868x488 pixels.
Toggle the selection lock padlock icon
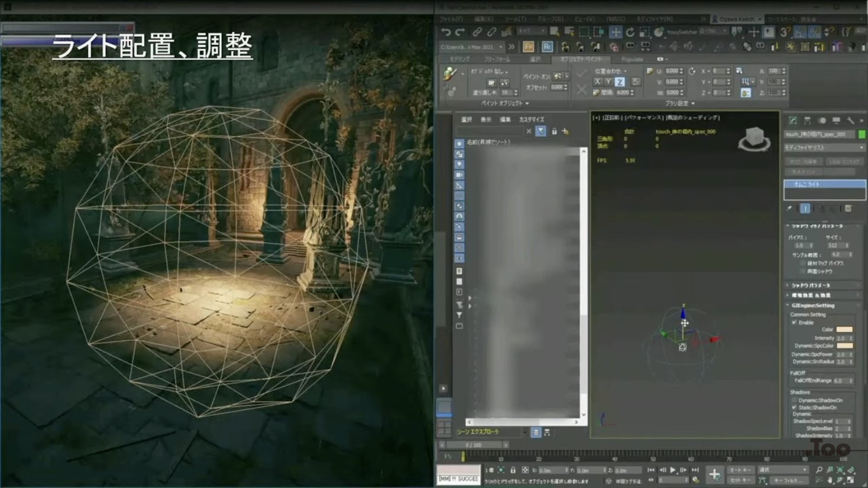(x=513, y=470)
